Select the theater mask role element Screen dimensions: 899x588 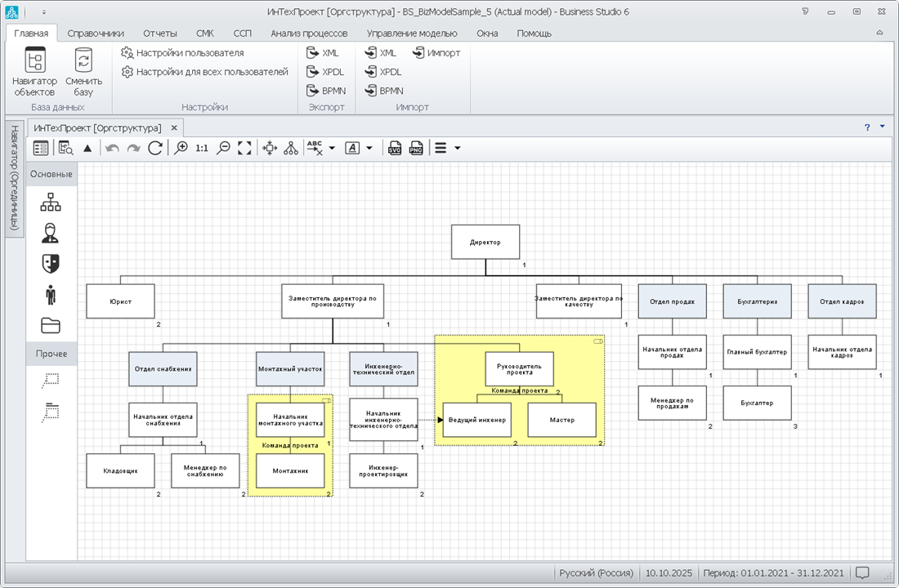51,263
